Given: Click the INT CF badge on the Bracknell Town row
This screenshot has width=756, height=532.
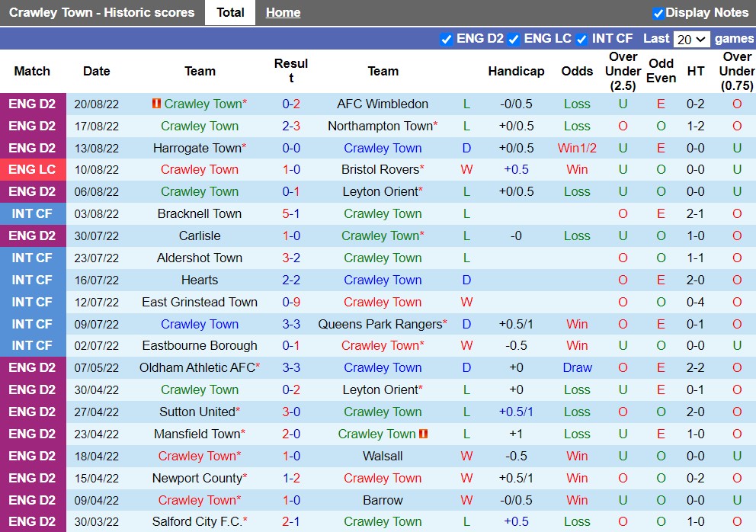Looking at the screenshot, I should pos(33,213).
